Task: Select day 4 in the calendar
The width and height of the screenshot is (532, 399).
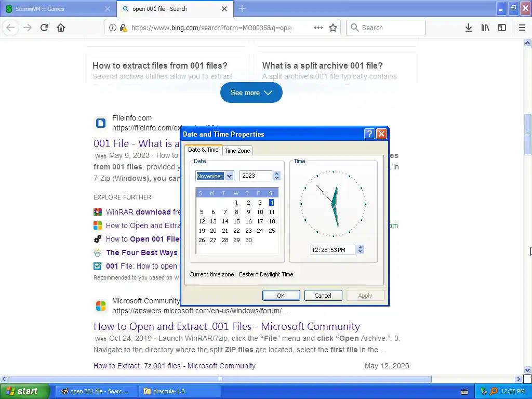Action: click(x=271, y=203)
